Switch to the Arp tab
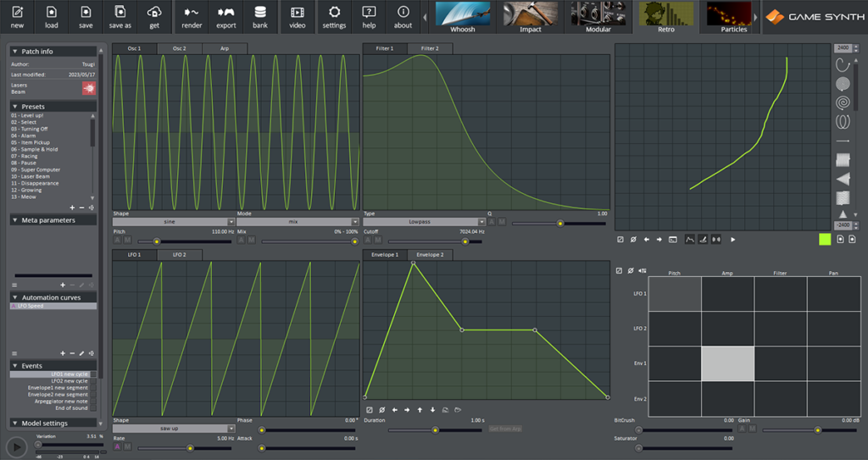868x460 pixels. pyautogui.click(x=225, y=49)
